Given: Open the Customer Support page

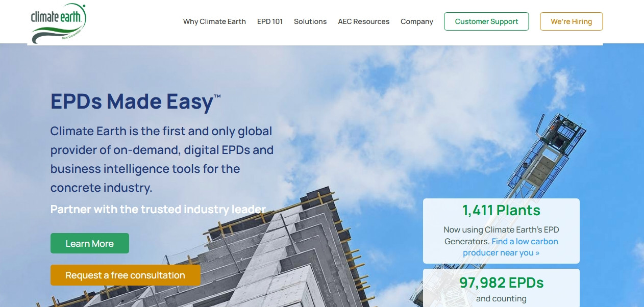Looking at the screenshot, I should (486, 21).
